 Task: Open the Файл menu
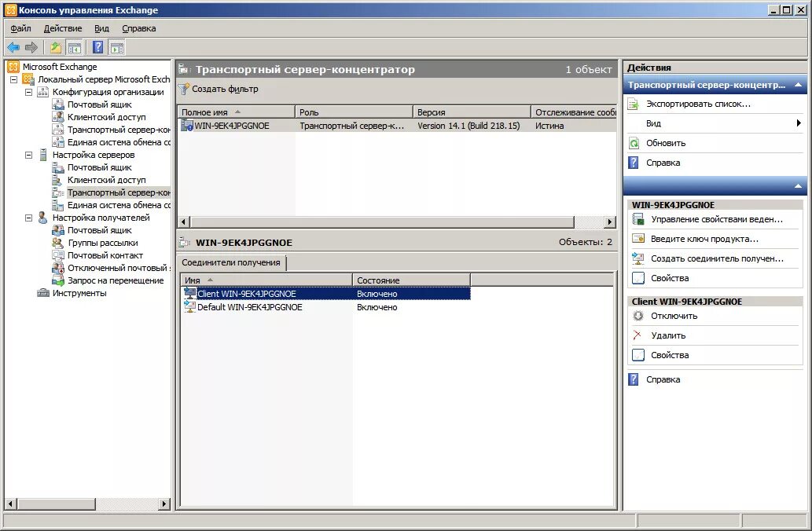point(20,28)
